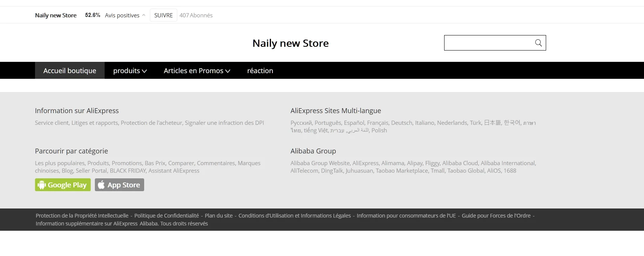Expand the Avis positives rating arrow
The image size is (644, 256).
144,15
